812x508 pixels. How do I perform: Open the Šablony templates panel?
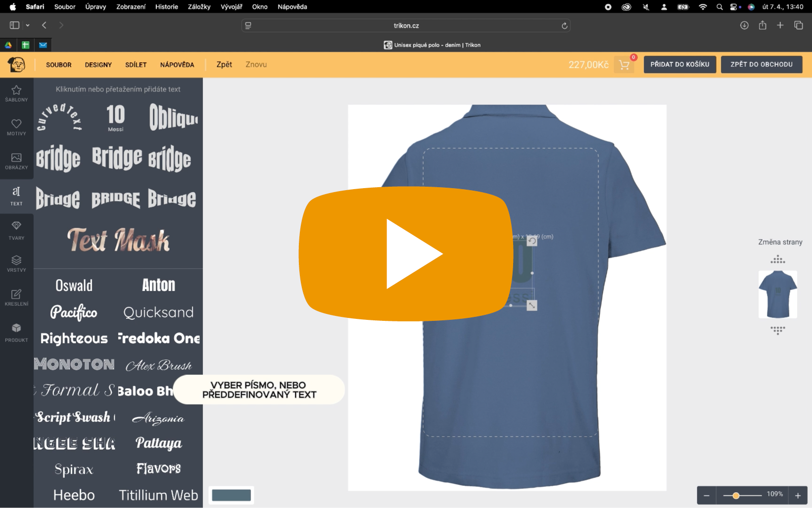pyautogui.click(x=16, y=93)
